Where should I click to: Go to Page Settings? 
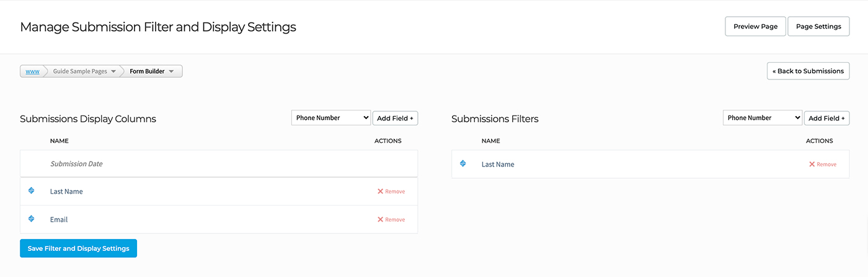point(818,27)
